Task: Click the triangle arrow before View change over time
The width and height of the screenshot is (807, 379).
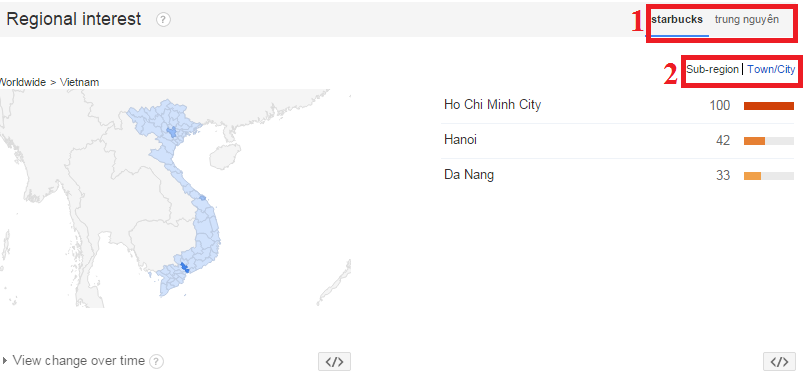Action: (5, 361)
